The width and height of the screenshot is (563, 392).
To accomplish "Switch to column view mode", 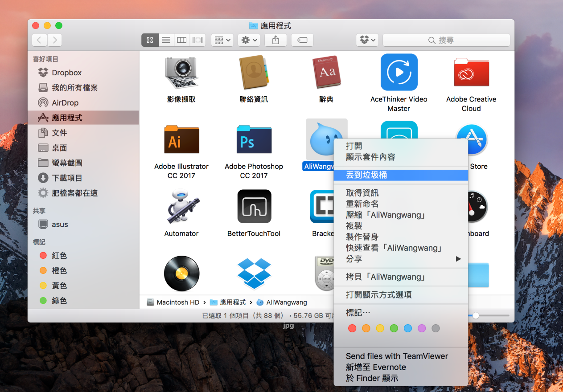I will click(x=182, y=40).
